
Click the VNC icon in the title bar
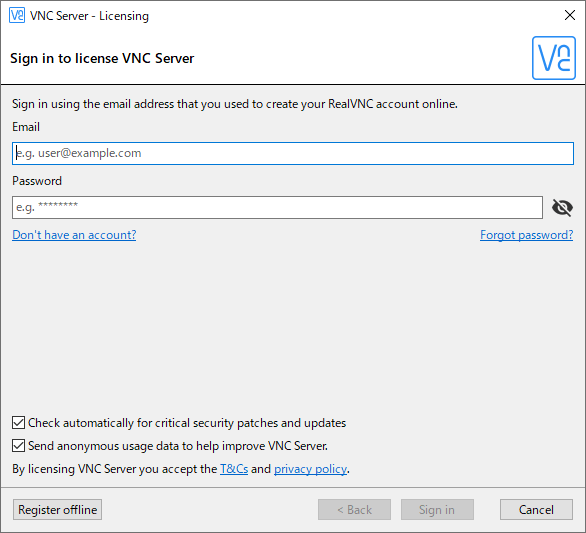point(17,15)
